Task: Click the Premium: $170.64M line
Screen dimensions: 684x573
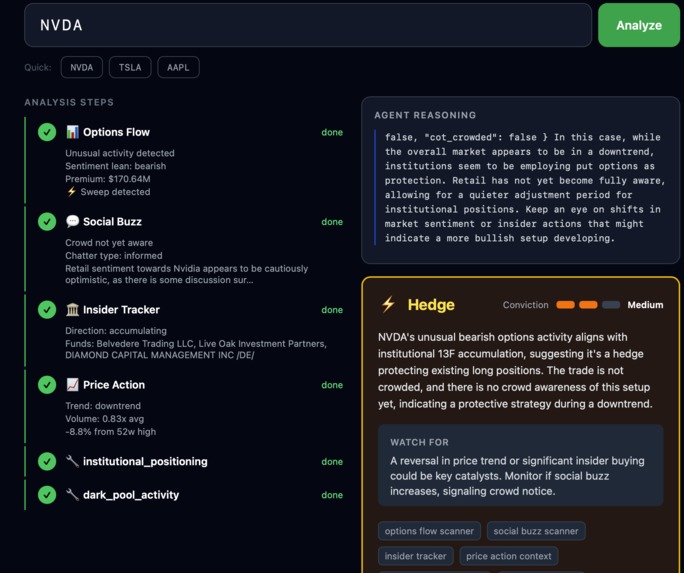Action: click(108, 179)
